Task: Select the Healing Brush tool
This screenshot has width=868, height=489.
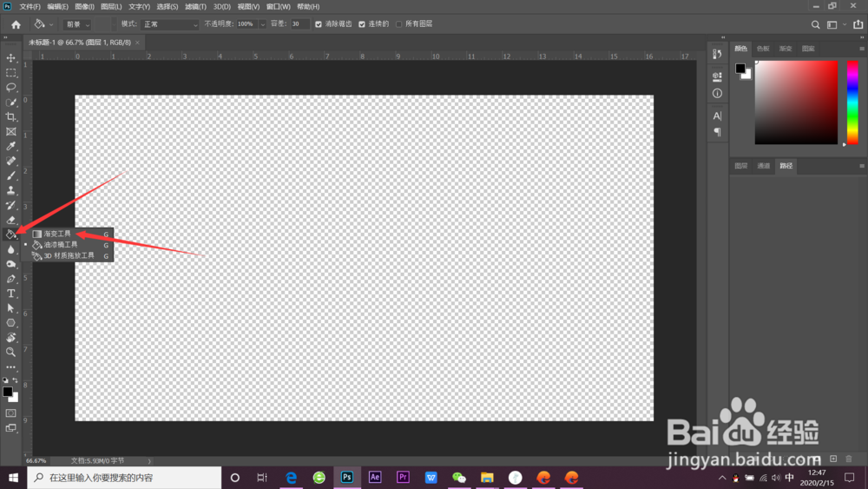Action: [10, 162]
